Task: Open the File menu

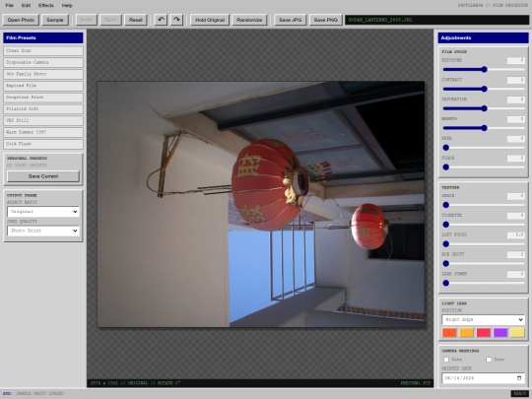Action: click(x=10, y=6)
